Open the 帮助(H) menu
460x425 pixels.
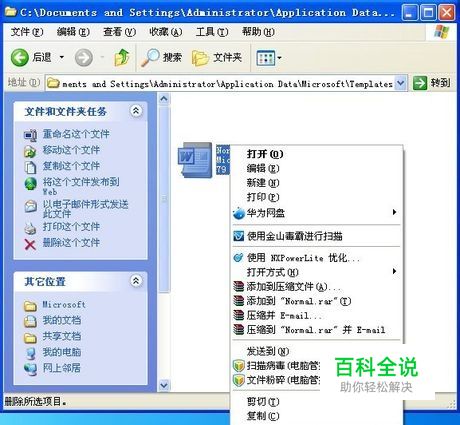258,32
